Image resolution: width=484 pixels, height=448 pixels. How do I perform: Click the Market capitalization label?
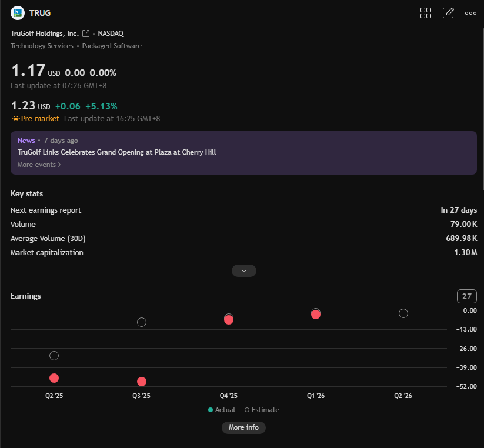pyautogui.click(x=47, y=253)
